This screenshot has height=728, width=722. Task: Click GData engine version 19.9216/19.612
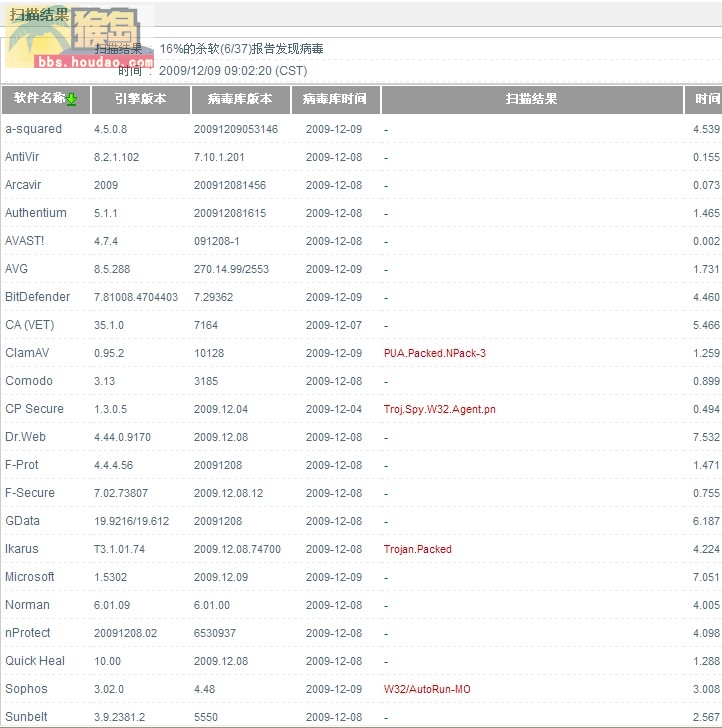pyautogui.click(x=131, y=521)
